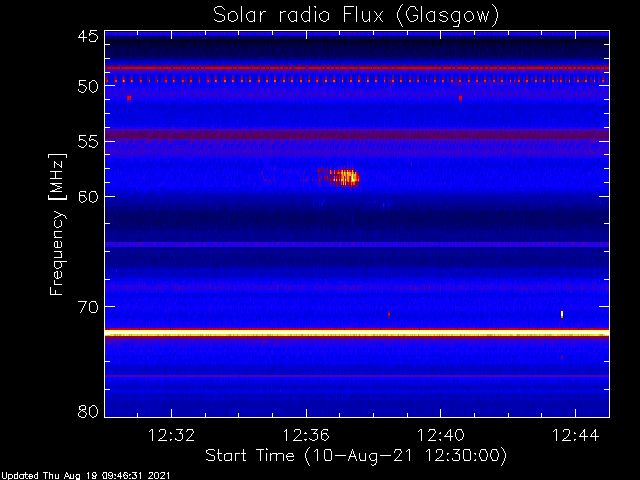Screen dimensions: 640x480
Task: Click the yellow spot near 70 MHz at 12:43
Action: (562, 314)
